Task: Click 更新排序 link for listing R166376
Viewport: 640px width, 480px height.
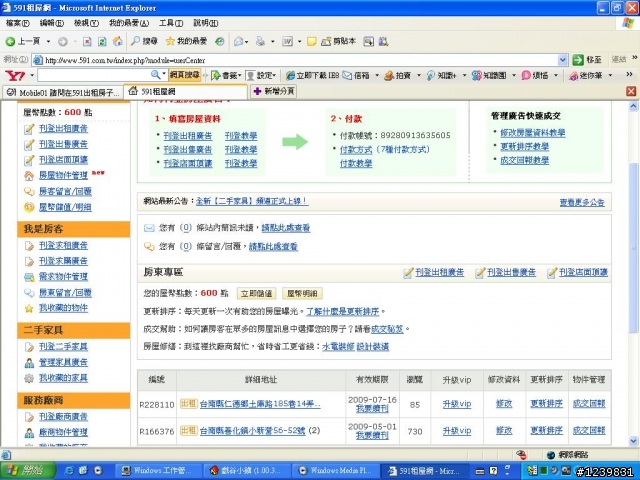Action: click(x=546, y=430)
